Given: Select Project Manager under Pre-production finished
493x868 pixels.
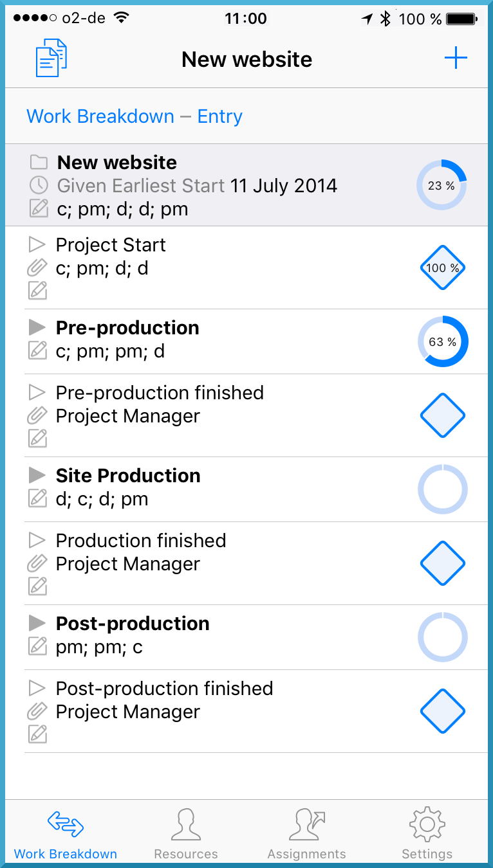Looking at the screenshot, I should point(128,416).
